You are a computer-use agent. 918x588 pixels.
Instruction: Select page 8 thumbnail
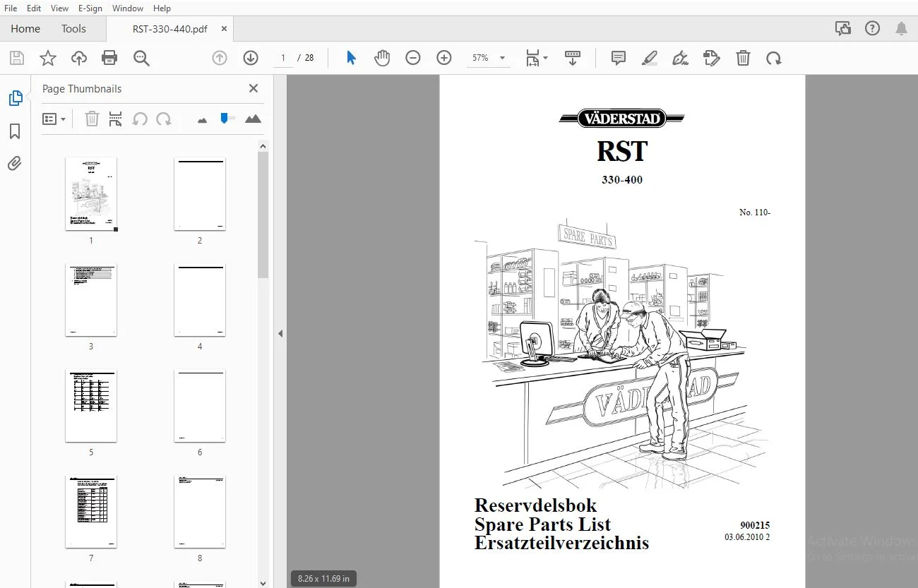(x=200, y=512)
